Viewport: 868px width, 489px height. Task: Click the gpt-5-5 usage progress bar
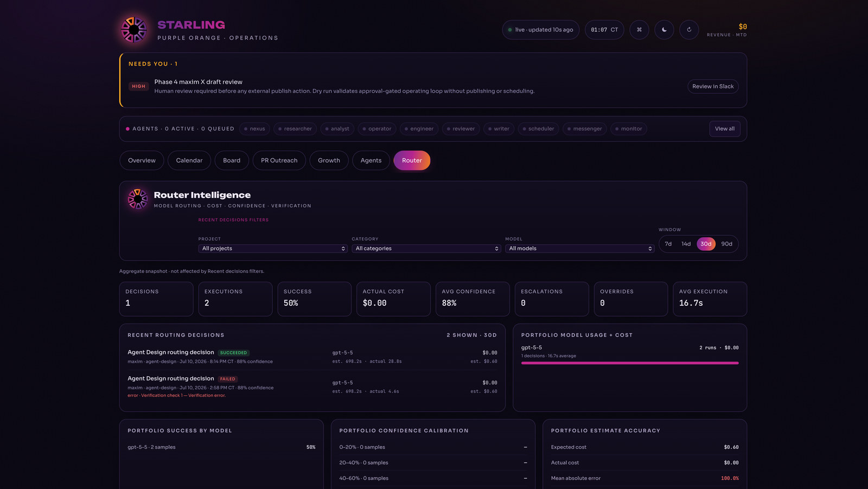(630, 363)
